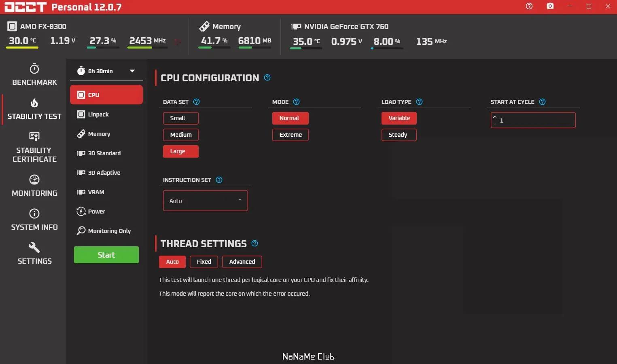The height and width of the screenshot is (364, 617).
Task: Set mode to Extreme
Action: 290,135
